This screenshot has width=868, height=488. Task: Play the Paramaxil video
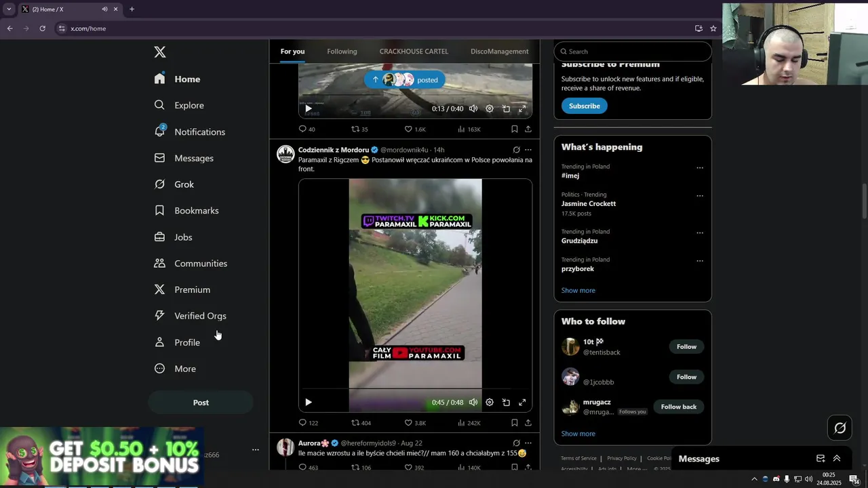click(x=308, y=403)
